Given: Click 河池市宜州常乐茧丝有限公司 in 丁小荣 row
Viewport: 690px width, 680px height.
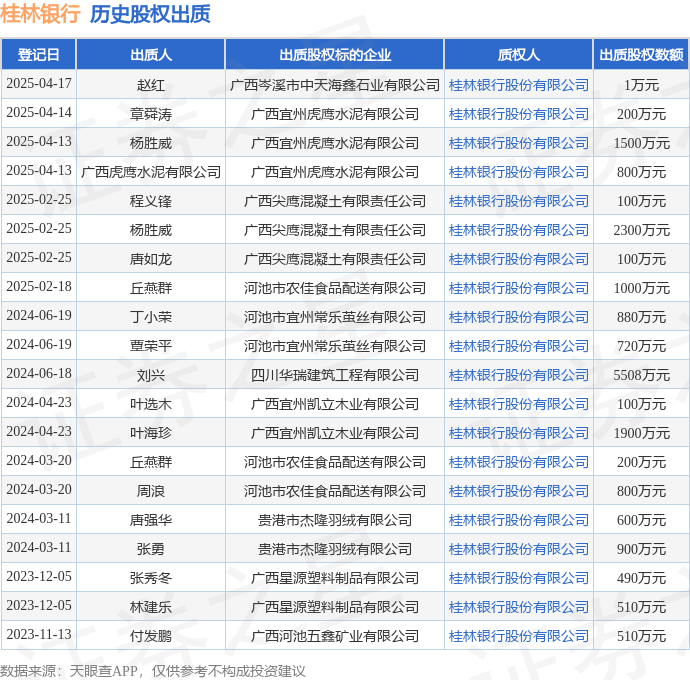Looking at the screenshot, I should [x=335, y=317].
